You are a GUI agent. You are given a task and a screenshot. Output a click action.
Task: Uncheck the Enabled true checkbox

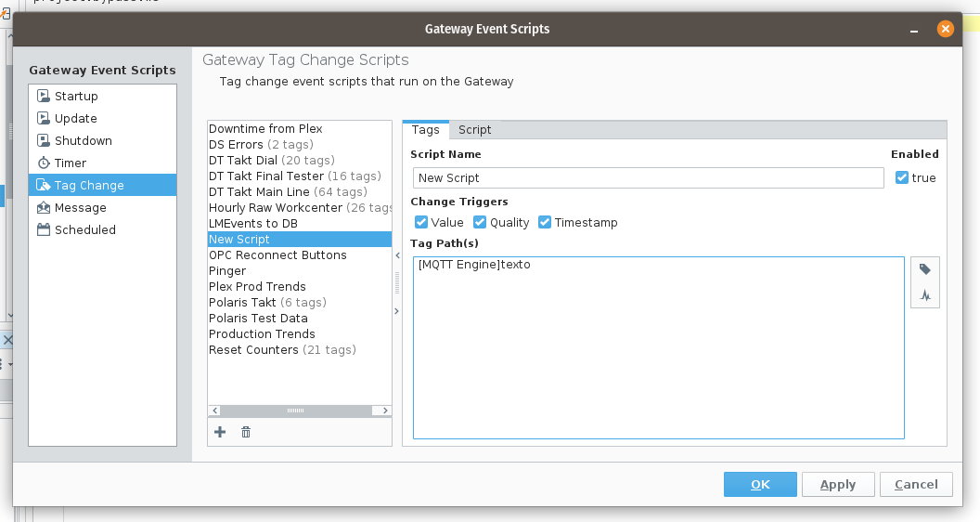(901, 177)
